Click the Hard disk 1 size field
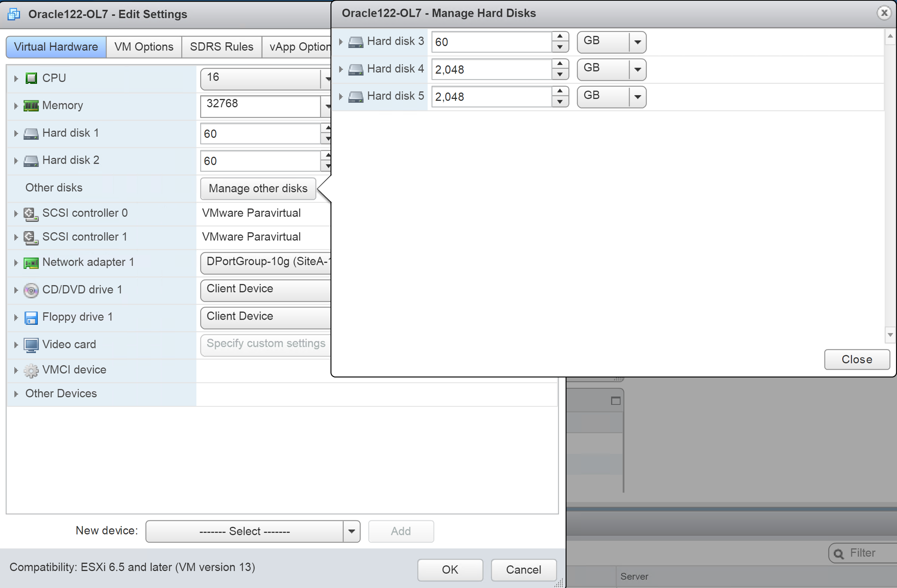897x588 pixels. click(x=260, y=134)
